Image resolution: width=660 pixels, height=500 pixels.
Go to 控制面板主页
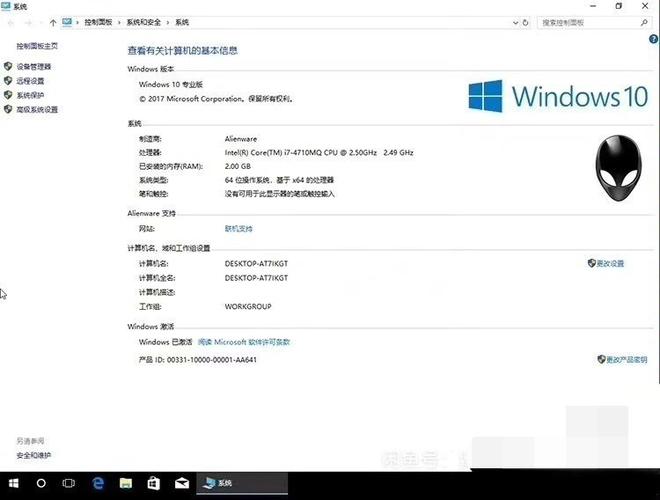(37, 46)
